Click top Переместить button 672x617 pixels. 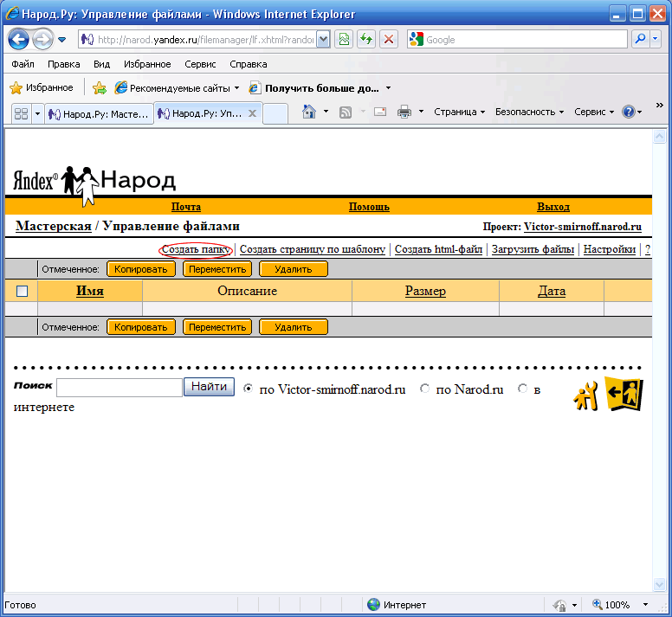point(217,269)
